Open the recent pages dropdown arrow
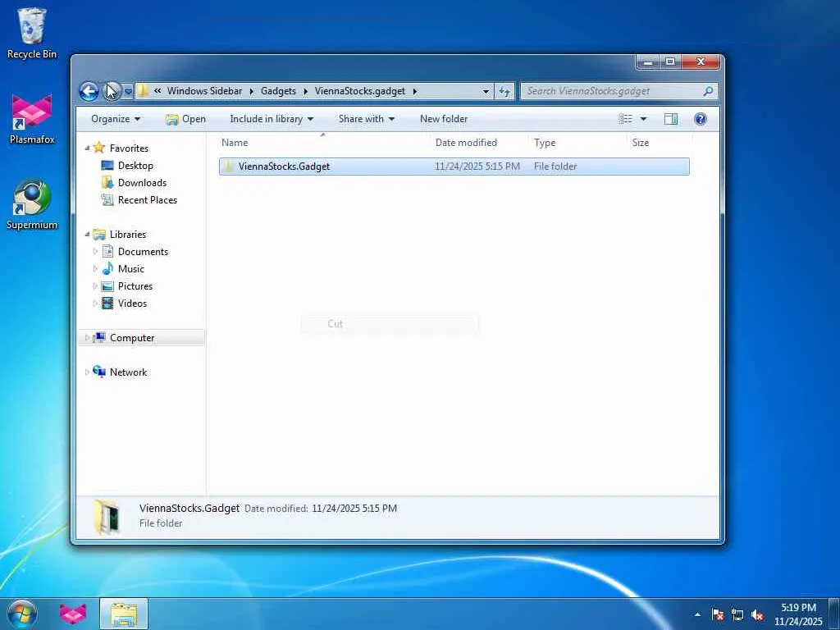The width and height of the screenshot is (840, 630). point(128,92)
